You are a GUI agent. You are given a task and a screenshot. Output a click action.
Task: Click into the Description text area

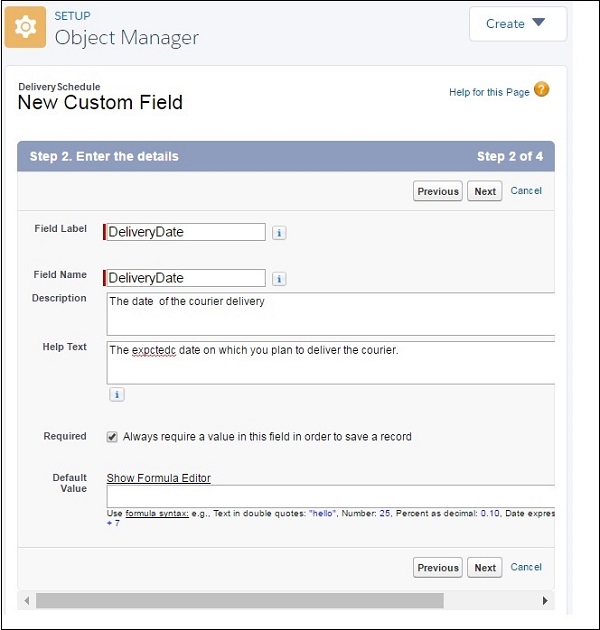pyautogui.click(x=330, y=314)
